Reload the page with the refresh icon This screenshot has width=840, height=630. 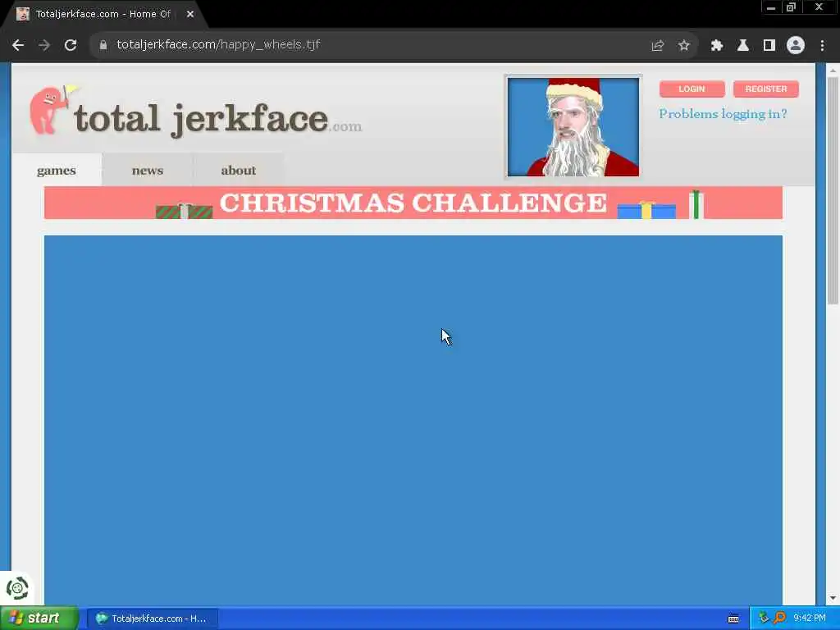[x=71, y=45]
